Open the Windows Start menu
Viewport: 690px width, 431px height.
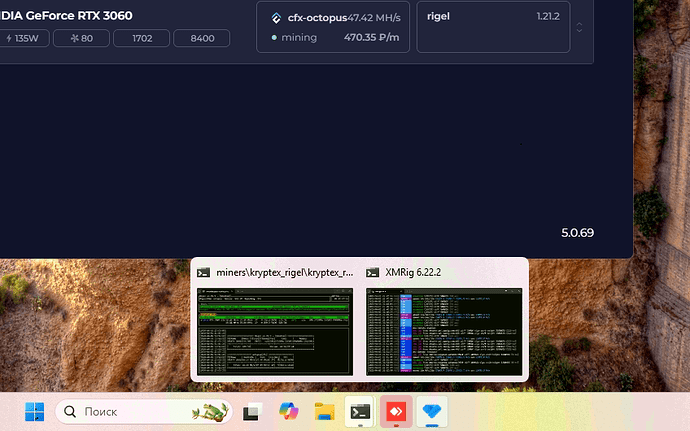(x=34, y=411)
